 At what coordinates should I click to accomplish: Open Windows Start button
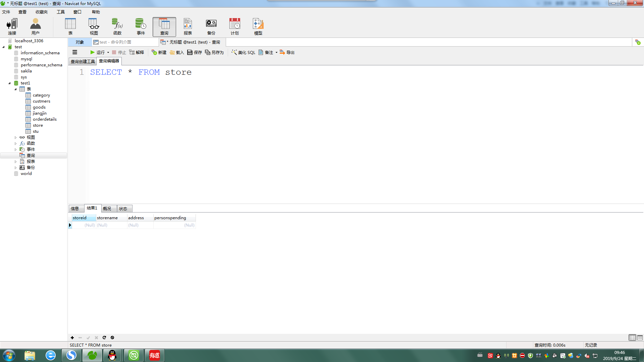[x=9, y=355]
